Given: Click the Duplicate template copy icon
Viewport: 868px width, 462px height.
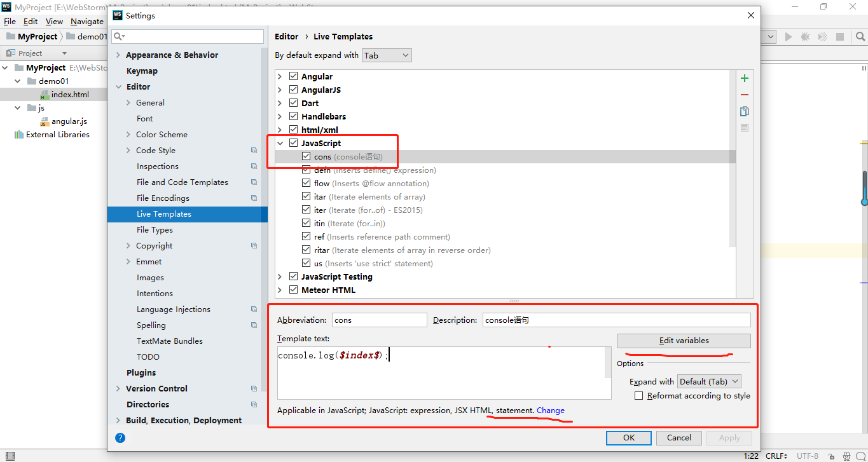Looking at the screenshot, I should click(x=745, y=111).
